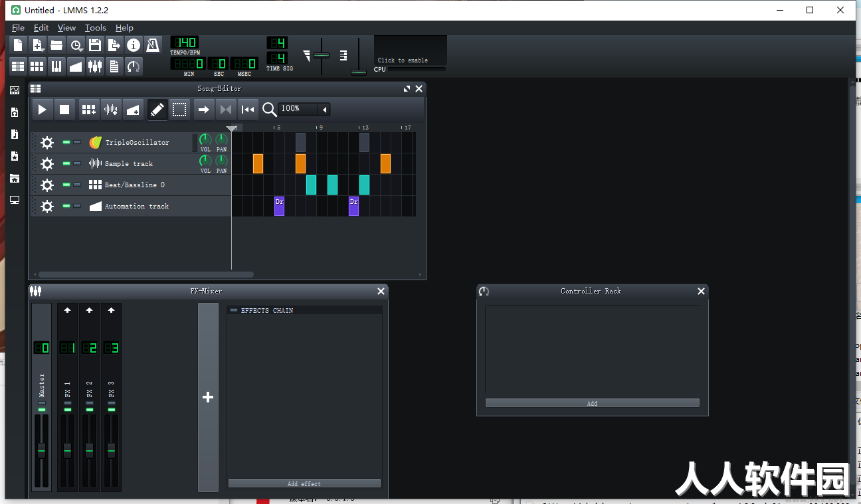This screenshot has width=861, height=504.
Task: Add beat/bassline track in Song-Editor
Action: (88, 110)
